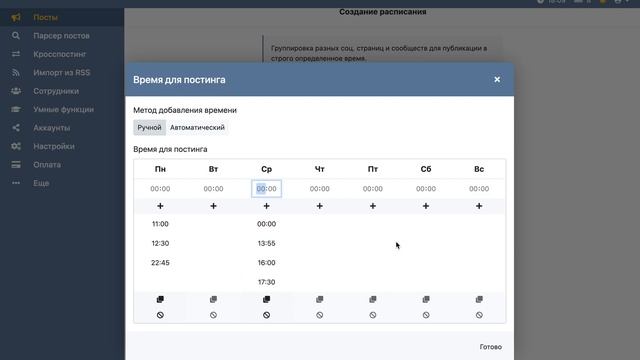
Task: Open Кросспостинг in the sidebar
Action: point(62,54)
